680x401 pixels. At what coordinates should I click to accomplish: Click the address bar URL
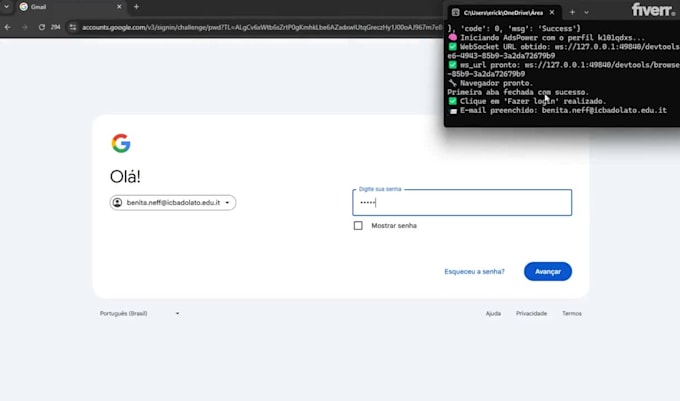262,27
